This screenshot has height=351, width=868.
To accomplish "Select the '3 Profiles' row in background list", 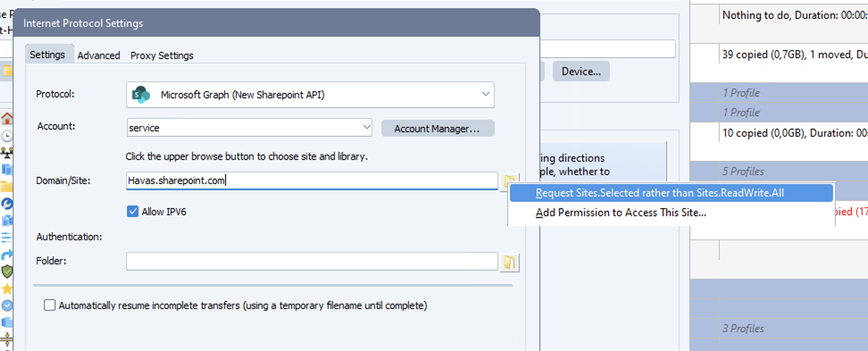I will (779, 328).
